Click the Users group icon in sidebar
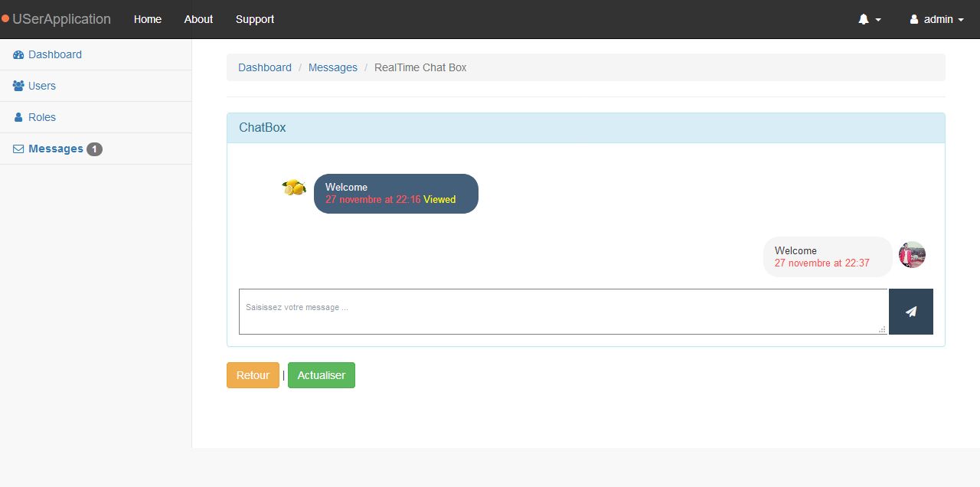This screenshot has height=487, width=980. click(x=18, y=86)
